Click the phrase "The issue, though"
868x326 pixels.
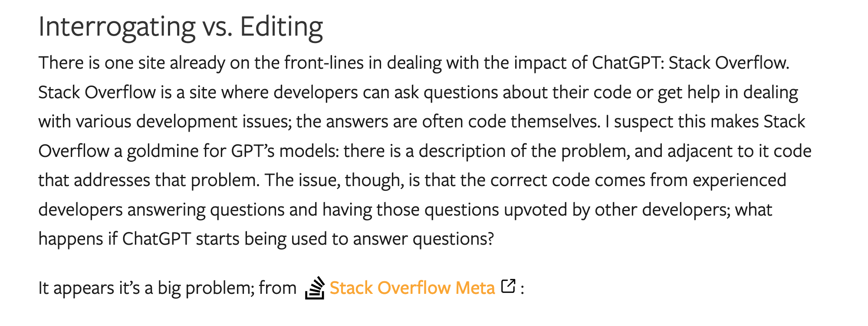(x=334, y=180)
